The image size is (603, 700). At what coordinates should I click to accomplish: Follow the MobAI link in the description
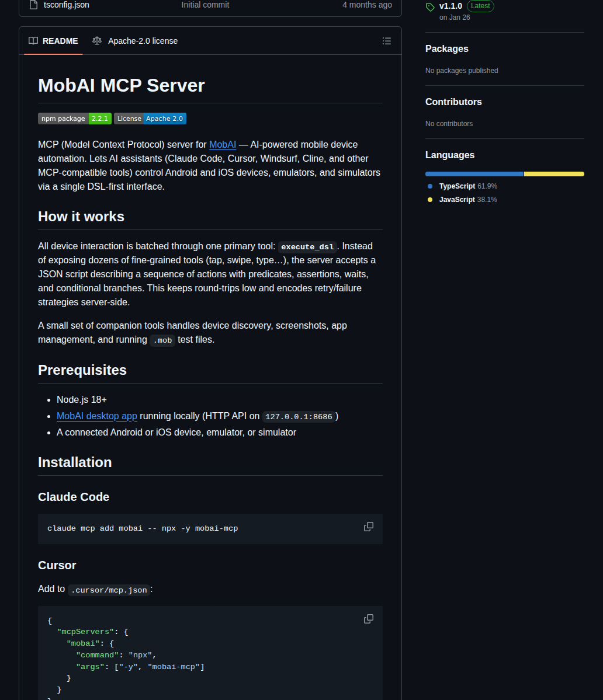tap(223, 145)
